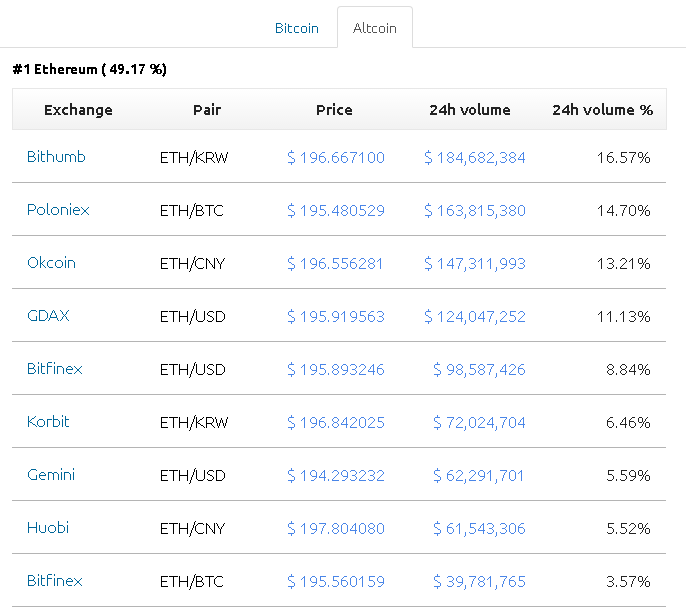Click Korbit price $ 196.842025
686x610 pixels.
pos(336,422)
